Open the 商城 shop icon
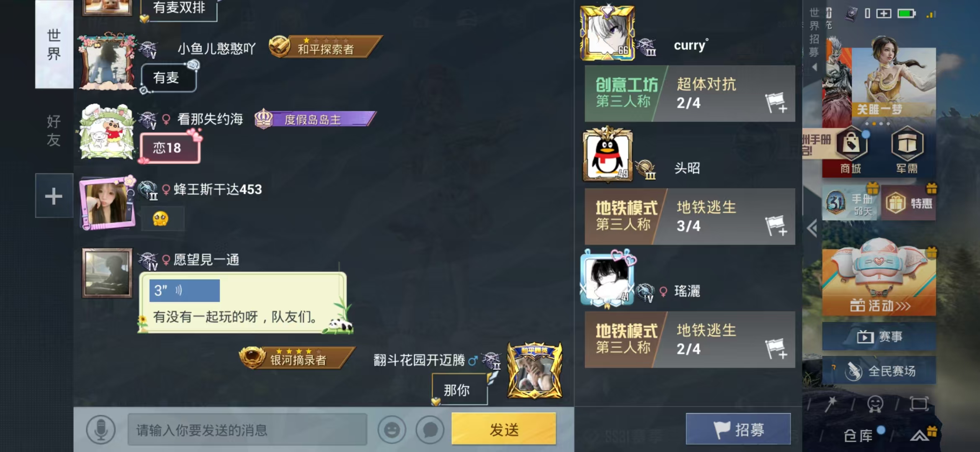Viewport: 980px width, 452px height. [851, 151]
